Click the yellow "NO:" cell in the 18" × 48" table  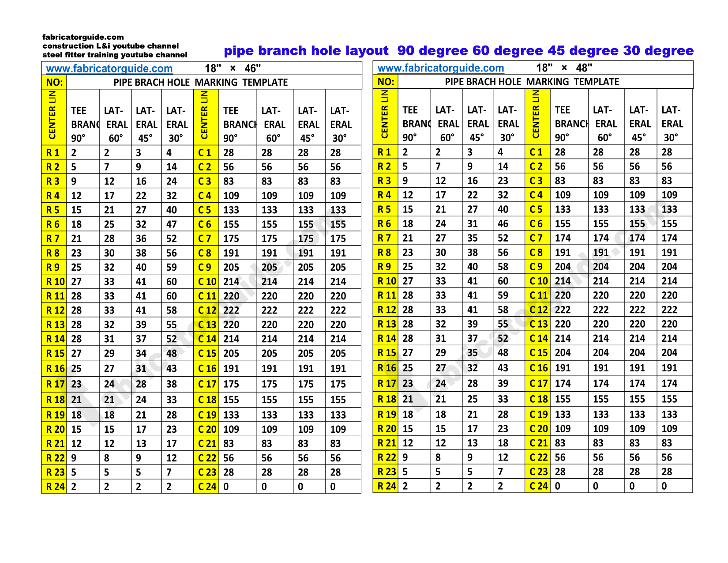coord(385,82)
